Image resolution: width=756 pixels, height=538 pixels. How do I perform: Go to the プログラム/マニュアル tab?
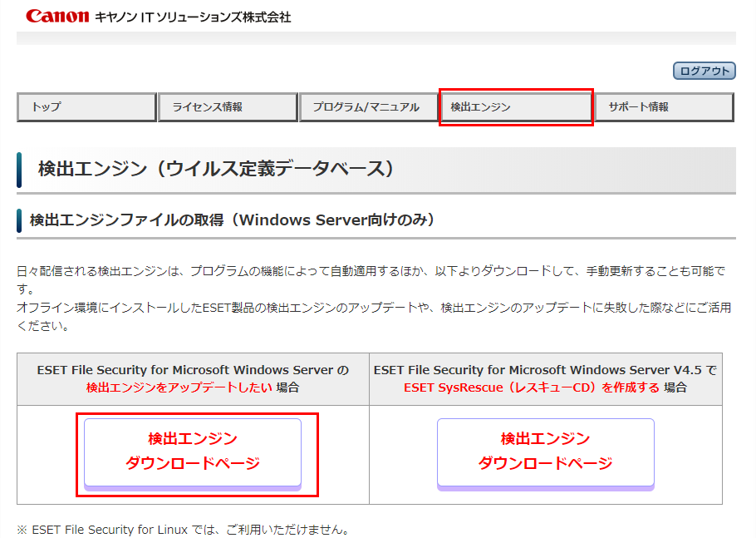click(x=368, y=107)
